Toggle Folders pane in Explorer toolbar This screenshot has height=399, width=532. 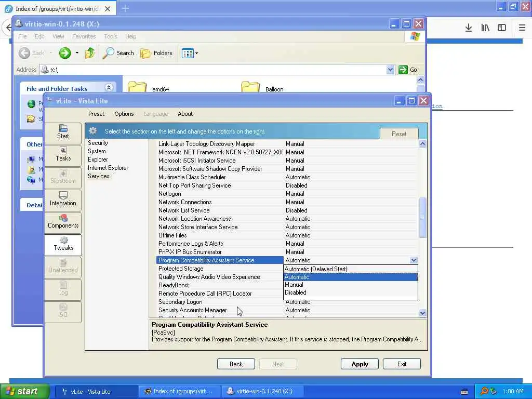click(x=156, y=53)
